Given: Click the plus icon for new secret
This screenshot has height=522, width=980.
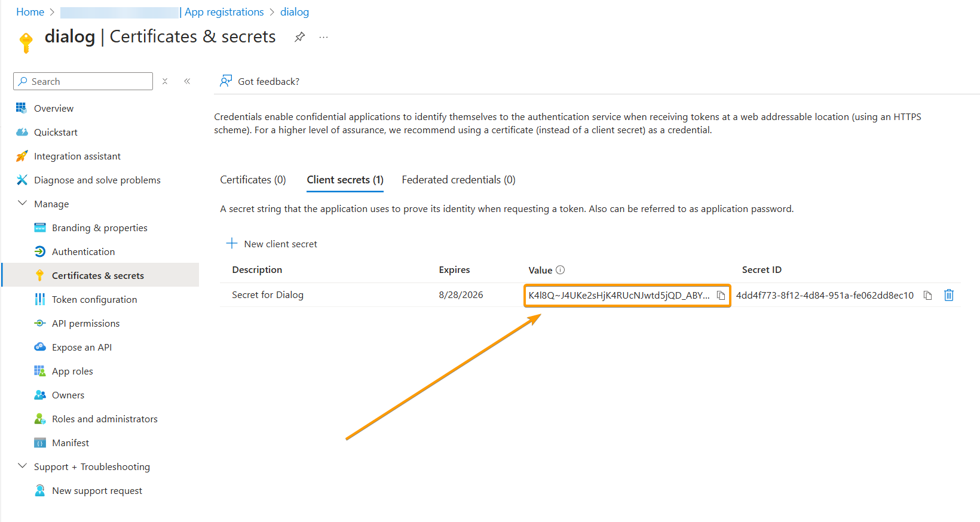Looking at the screenshot, I should click(232, 243).
